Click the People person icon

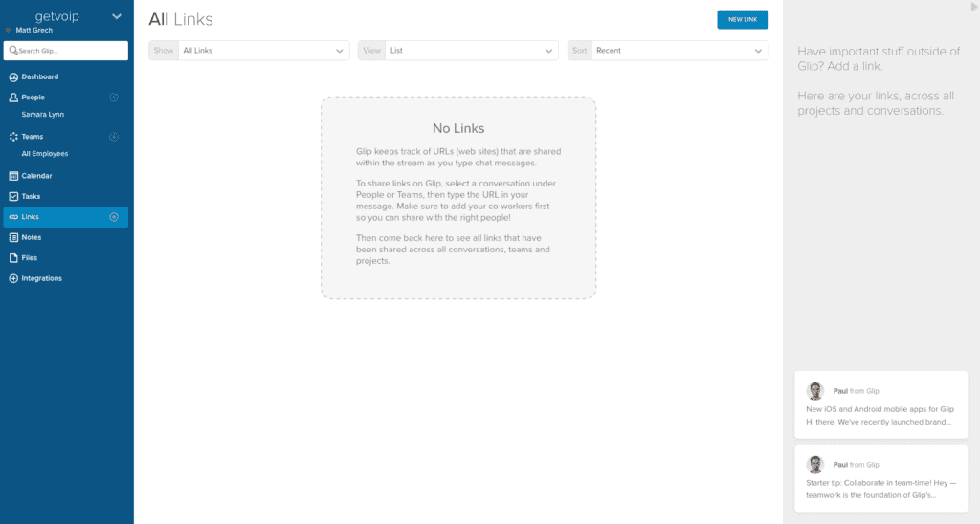tap(13, 98)
